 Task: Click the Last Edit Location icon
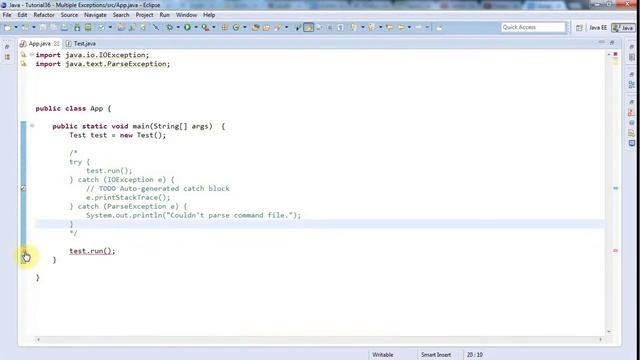click(x=389, y=27)
